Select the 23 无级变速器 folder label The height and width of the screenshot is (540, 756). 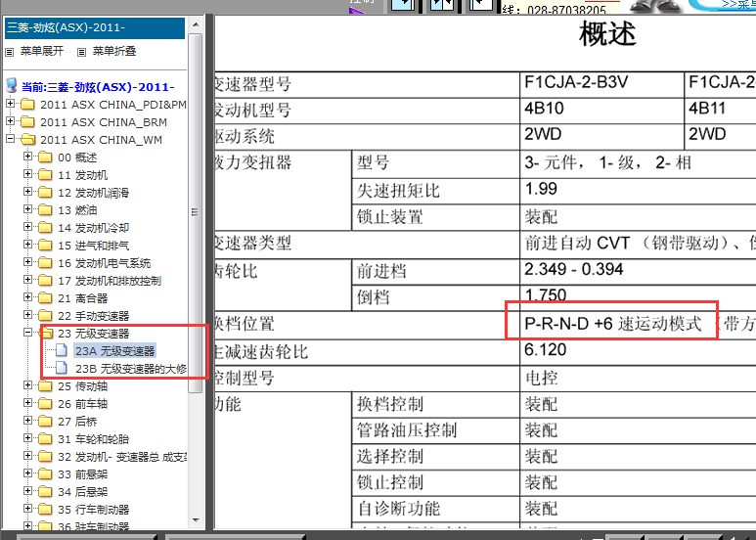[94, 334]
